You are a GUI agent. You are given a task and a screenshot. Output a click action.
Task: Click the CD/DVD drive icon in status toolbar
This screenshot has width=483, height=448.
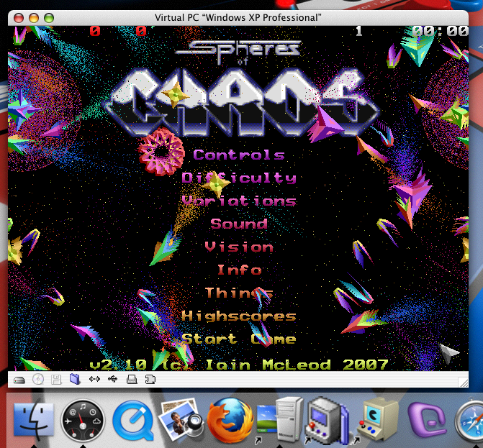tap(38, 380)
